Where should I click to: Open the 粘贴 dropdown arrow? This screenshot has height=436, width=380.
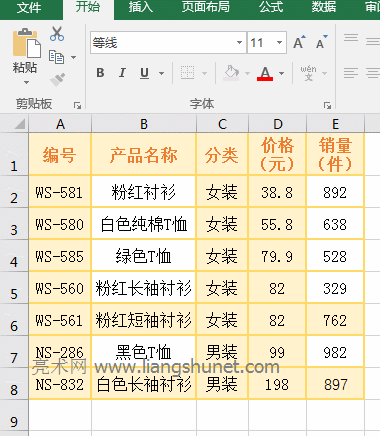pos(26,82)
